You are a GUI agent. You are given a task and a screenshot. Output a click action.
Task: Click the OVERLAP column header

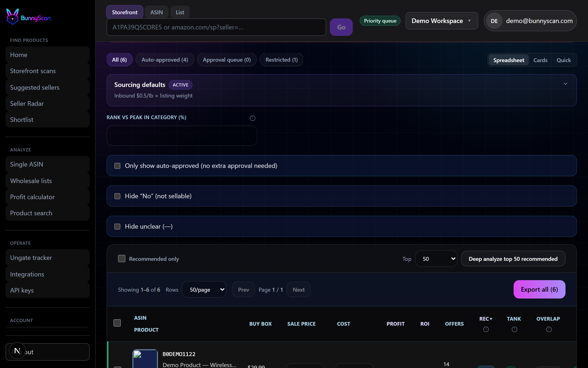tap(548, 319)
